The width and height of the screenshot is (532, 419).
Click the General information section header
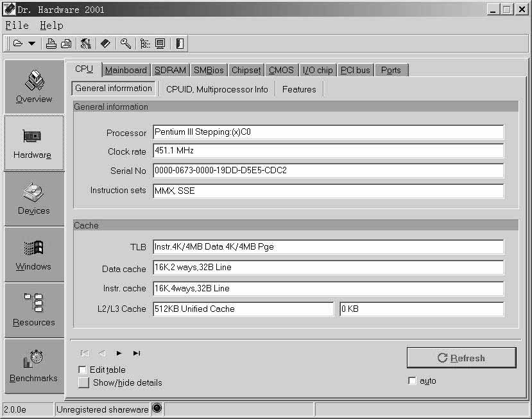pos(296,107)
